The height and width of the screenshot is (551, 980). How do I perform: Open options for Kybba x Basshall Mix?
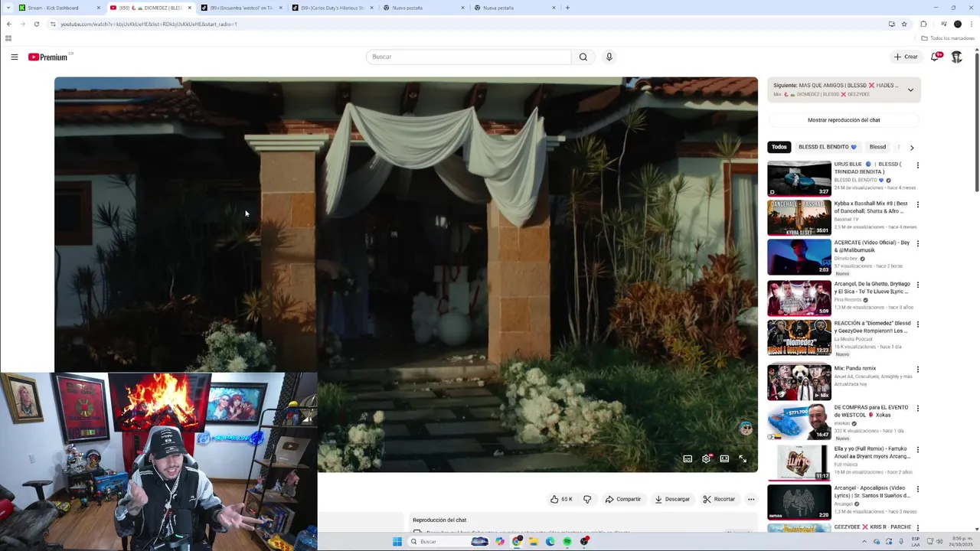tap(917, 204)
